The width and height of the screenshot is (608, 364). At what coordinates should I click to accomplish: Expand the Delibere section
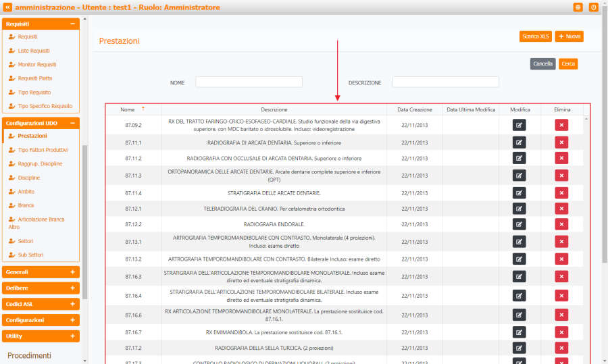coord(72,288)
